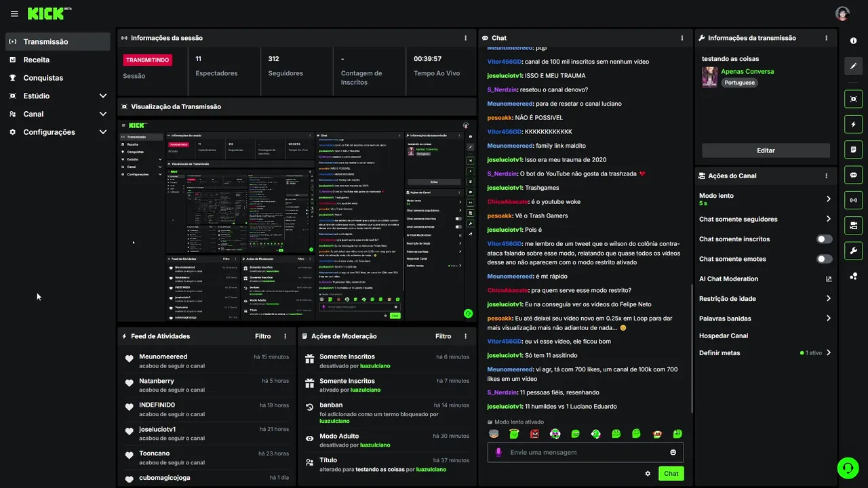Click the Envie uma mensagem input field
This screenshot has width=868, height=488.
[x=585, y=452]
